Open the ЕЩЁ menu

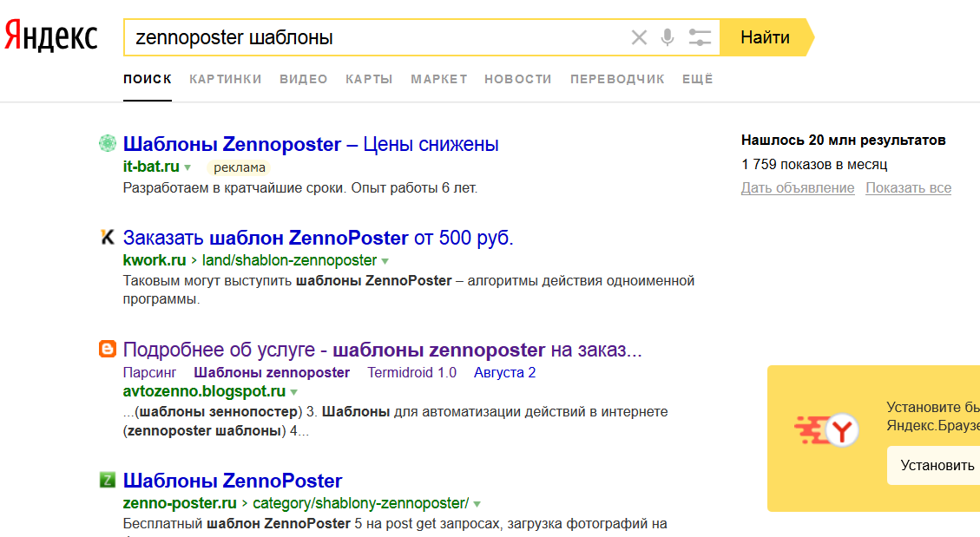698,79
